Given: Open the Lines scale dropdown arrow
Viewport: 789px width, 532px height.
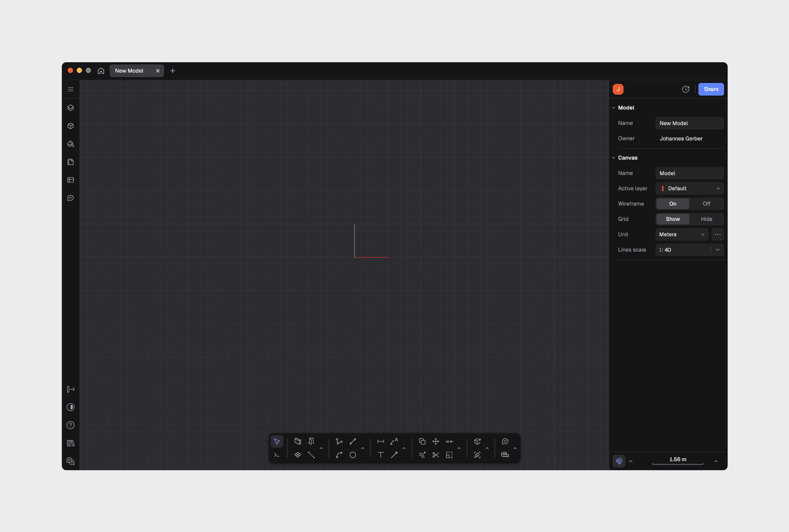Looking at the screenshot, I should pyautogui.click(x=718, y=250).
